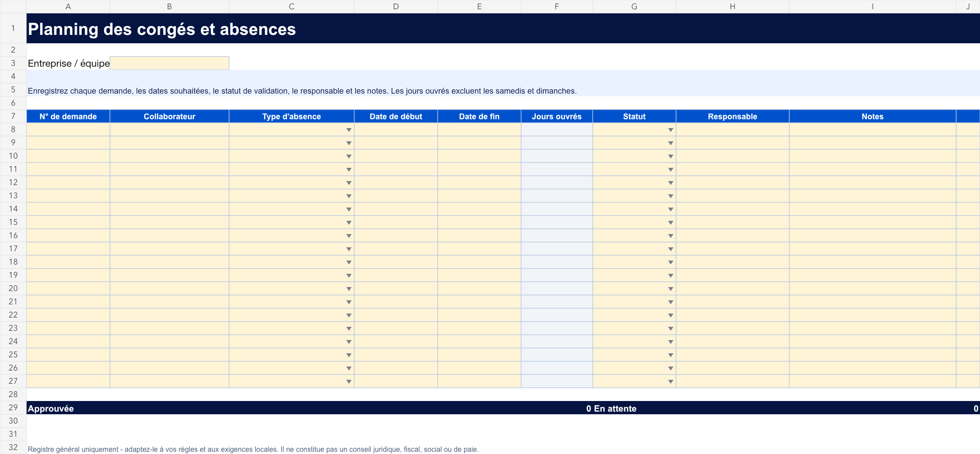Expand Type d'absence dropdown in row 12
980x454 pixels.
click(x=349, y=183)
